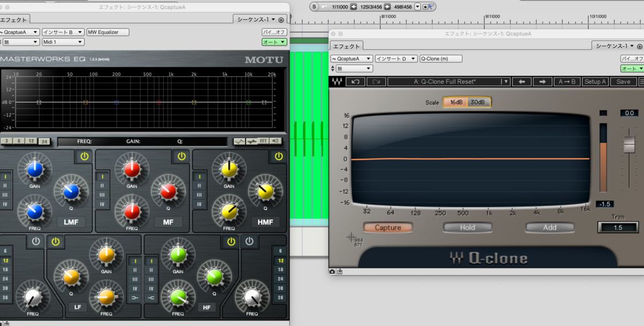Select 16dB scale in Q-Clone
644x326 pixels.
tap(456, 102)
